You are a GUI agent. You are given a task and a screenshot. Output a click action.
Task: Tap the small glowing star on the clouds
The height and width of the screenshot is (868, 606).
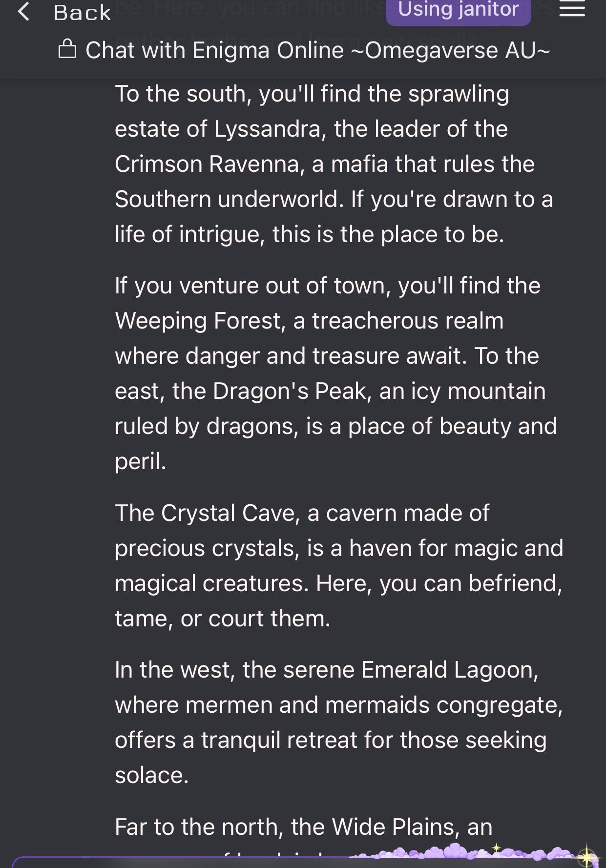(496, 847)
